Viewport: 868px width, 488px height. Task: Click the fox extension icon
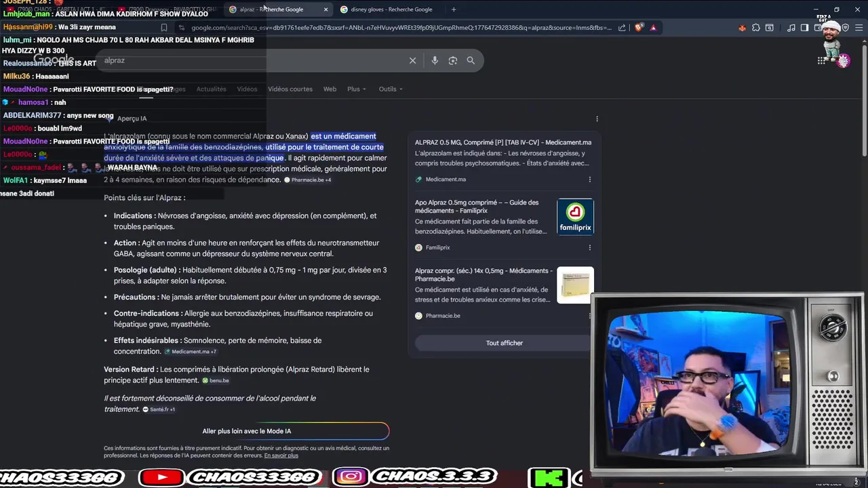[742, 28]
